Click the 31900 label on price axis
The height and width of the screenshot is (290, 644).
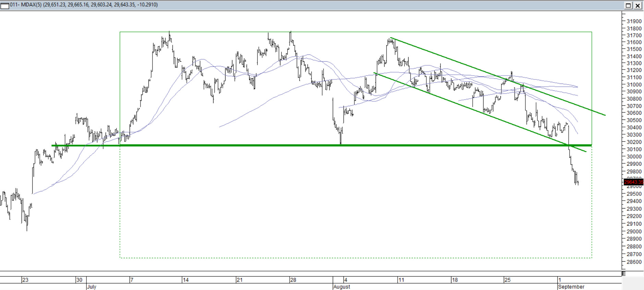tap(634, 21)
